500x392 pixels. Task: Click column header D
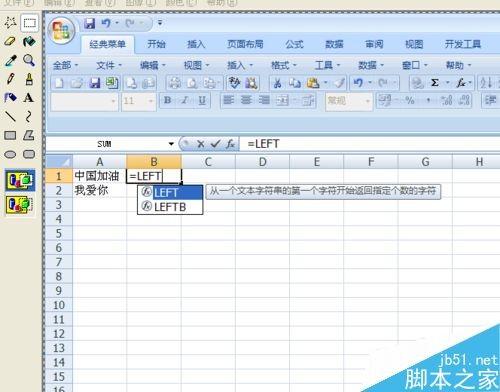[262, 162]
